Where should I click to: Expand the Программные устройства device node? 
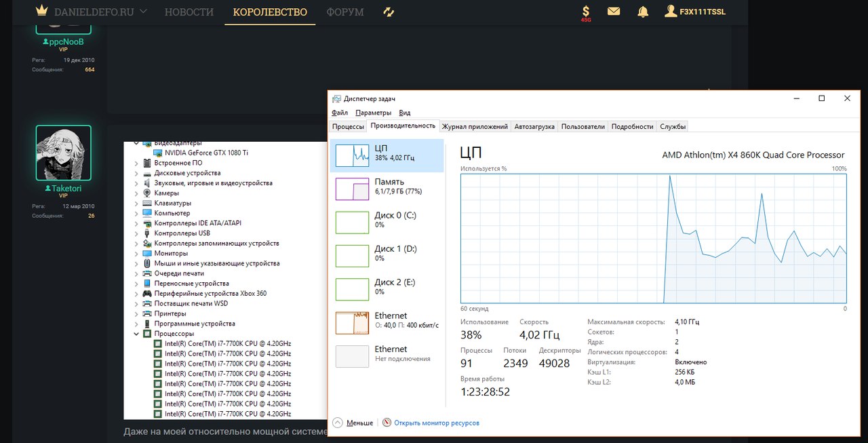point(137,324)
